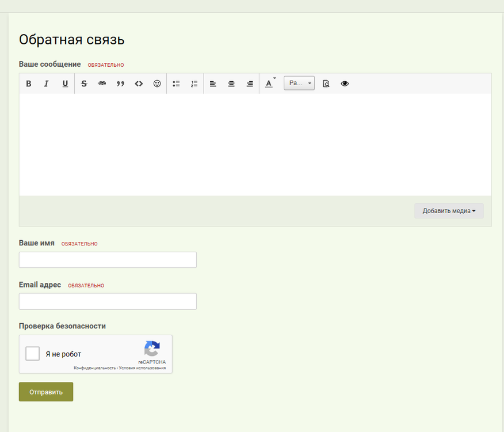Open the reCAPTCHA "Конфиденциальность" link
Viewport: 504px width, 432px height.
(x=94, y=368)
